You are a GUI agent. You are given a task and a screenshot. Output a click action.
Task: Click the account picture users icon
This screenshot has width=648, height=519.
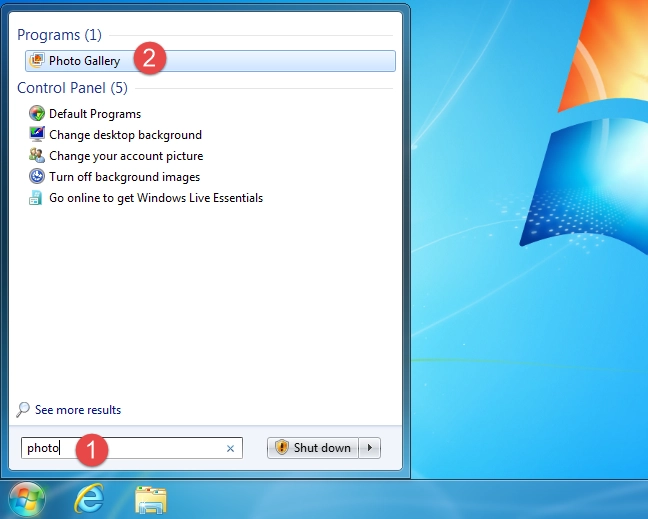[x=37, y=155]
